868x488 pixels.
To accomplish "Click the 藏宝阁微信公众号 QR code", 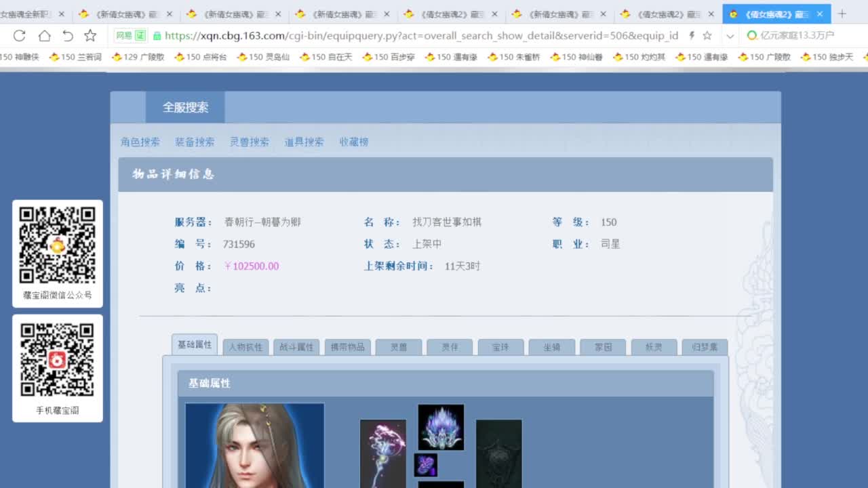I will 57,245.
